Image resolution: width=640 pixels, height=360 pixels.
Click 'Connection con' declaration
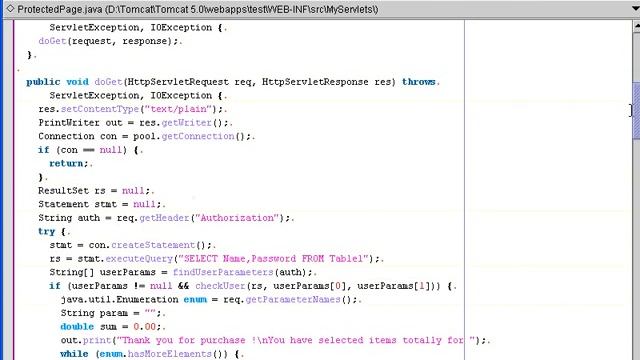pos(78,136)
